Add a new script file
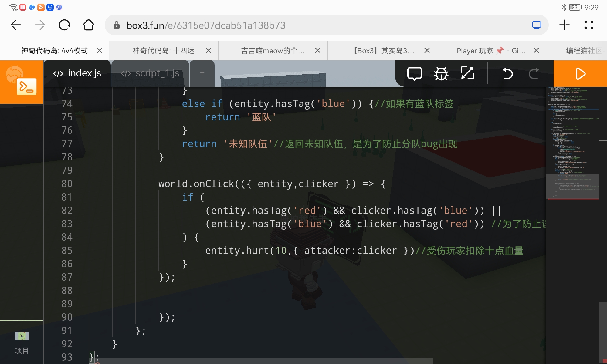The height and width of the screenshot is (364, 607). [202, 73]
